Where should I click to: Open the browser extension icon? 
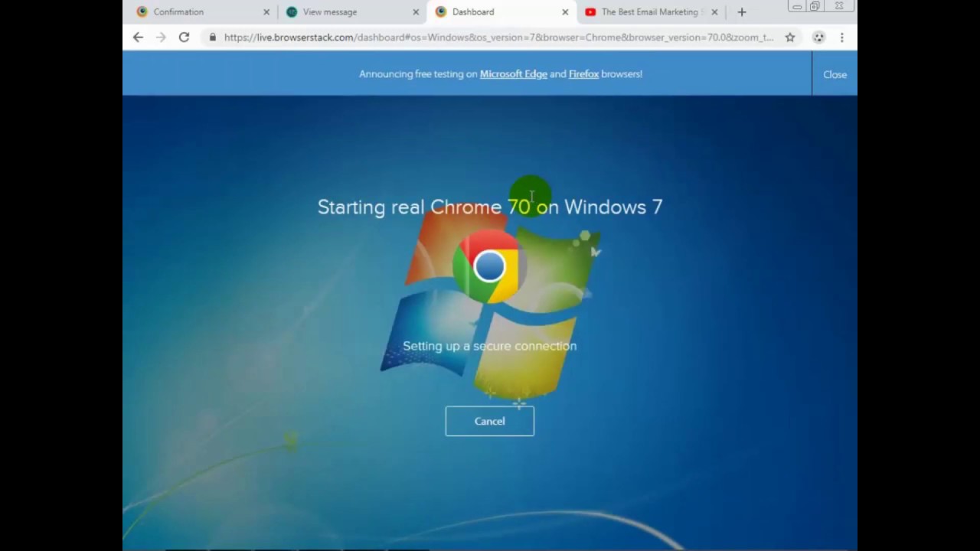click(818, 37)
